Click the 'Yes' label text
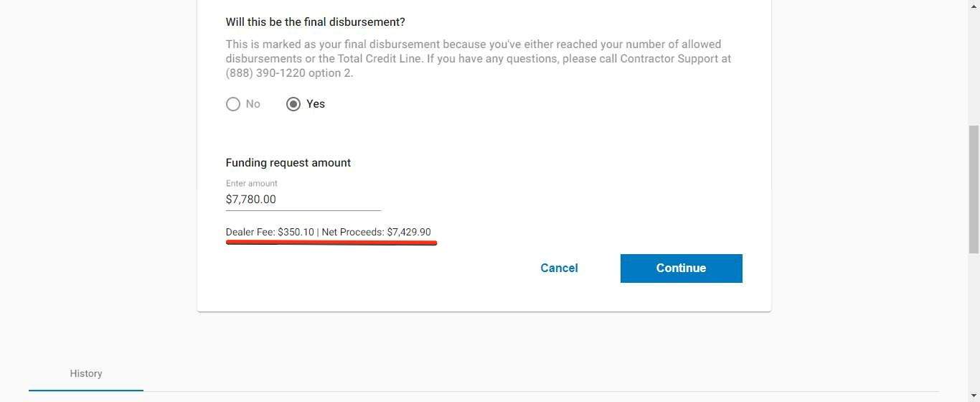This screenshot has width=980, height=402. 316,104
